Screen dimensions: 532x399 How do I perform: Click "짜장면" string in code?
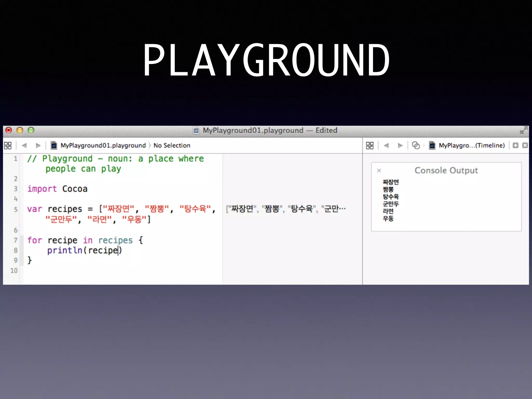tap(118, 209)
